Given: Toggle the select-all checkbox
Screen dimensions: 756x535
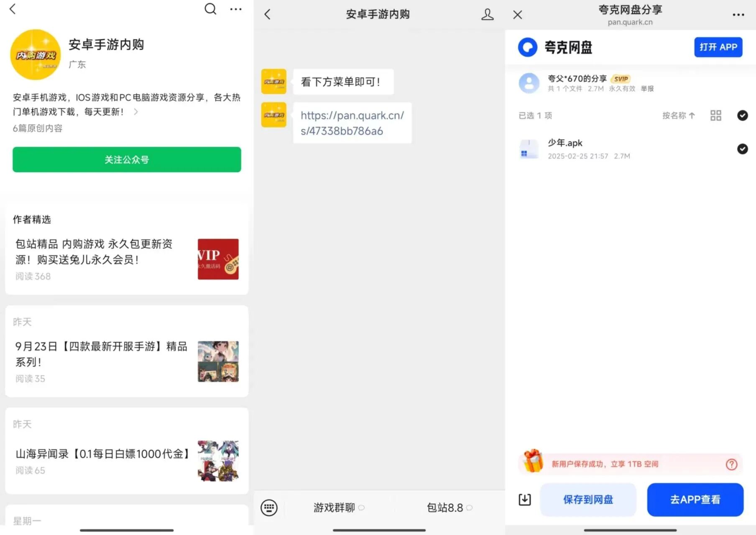Looking at the screenshot, I should [x=743, y=115].
